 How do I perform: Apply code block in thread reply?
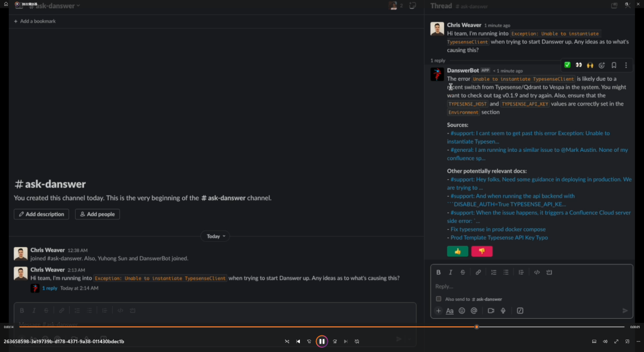[x=549, y=272]
